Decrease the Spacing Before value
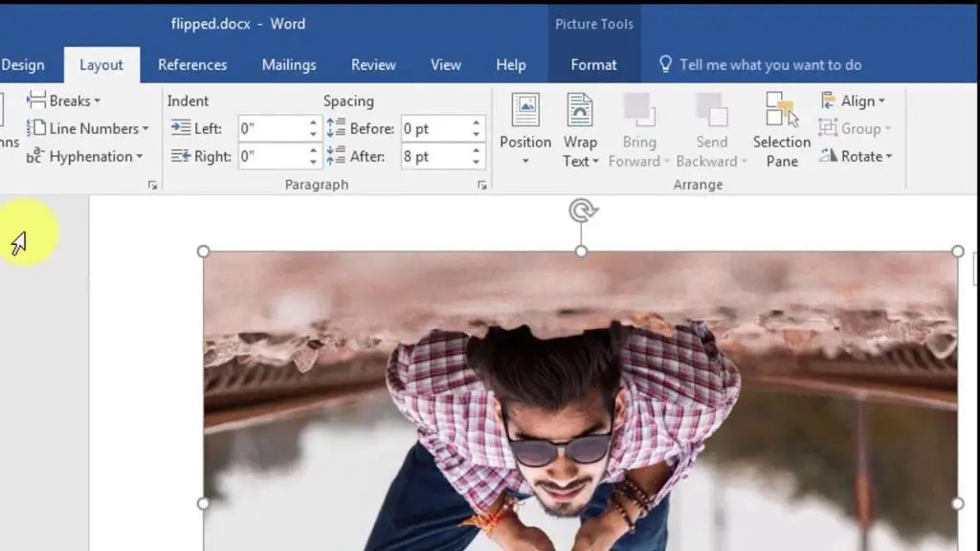The height and width of the screenshot is (551, 980). (x=477, y=134)
